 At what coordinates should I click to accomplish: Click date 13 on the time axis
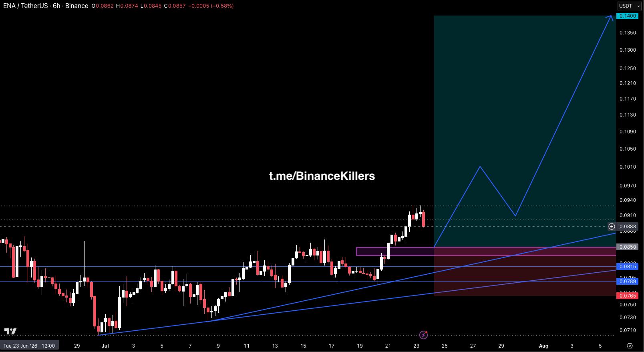coord(275,346)
